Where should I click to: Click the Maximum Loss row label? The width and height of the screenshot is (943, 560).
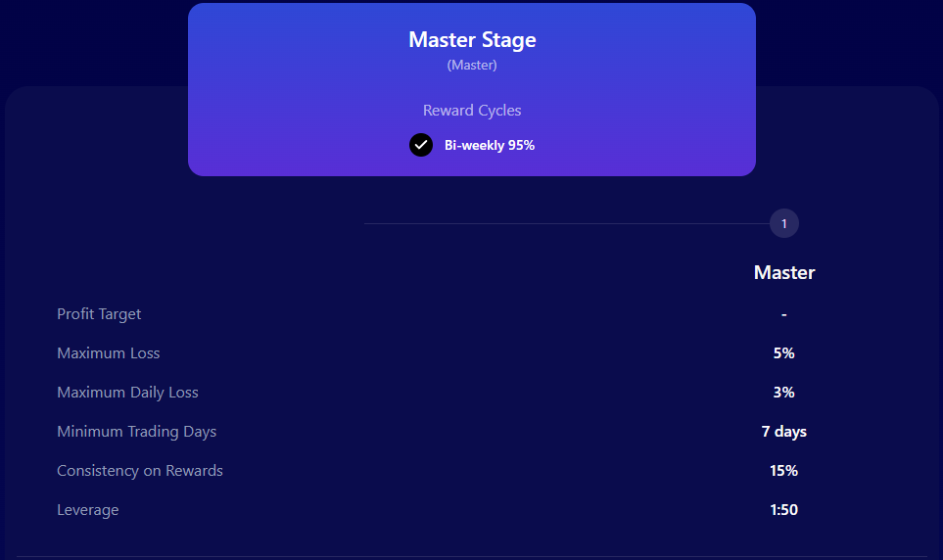[x=108, y=353]
